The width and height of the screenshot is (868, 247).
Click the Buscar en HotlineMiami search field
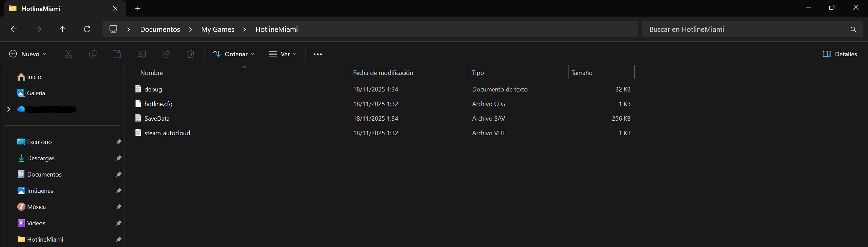tap(746, 29)
